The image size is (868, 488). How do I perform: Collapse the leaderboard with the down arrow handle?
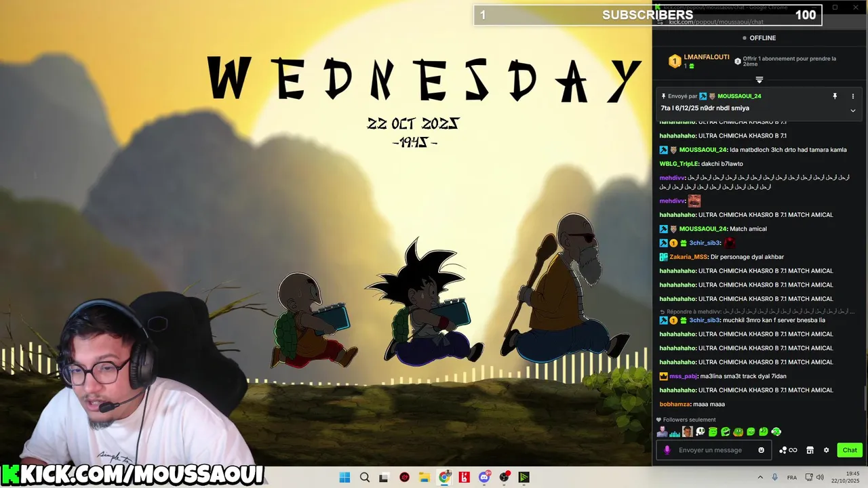coord(759,80)
